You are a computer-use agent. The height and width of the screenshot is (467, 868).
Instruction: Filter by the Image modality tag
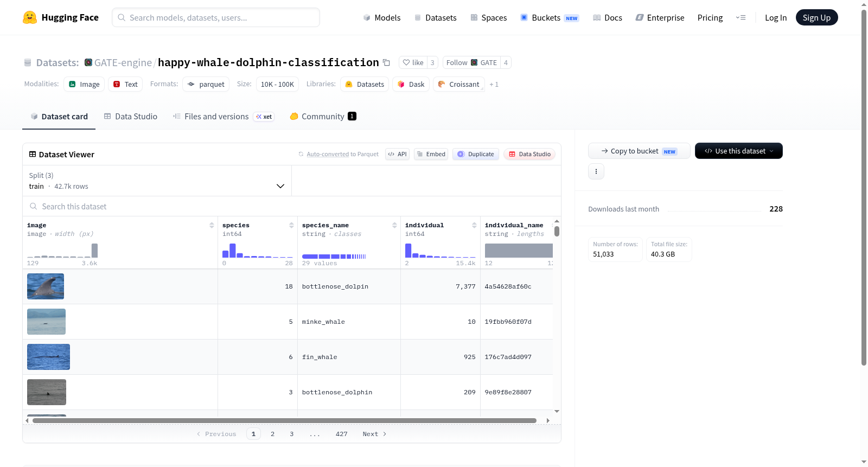[x=84, y=84]
